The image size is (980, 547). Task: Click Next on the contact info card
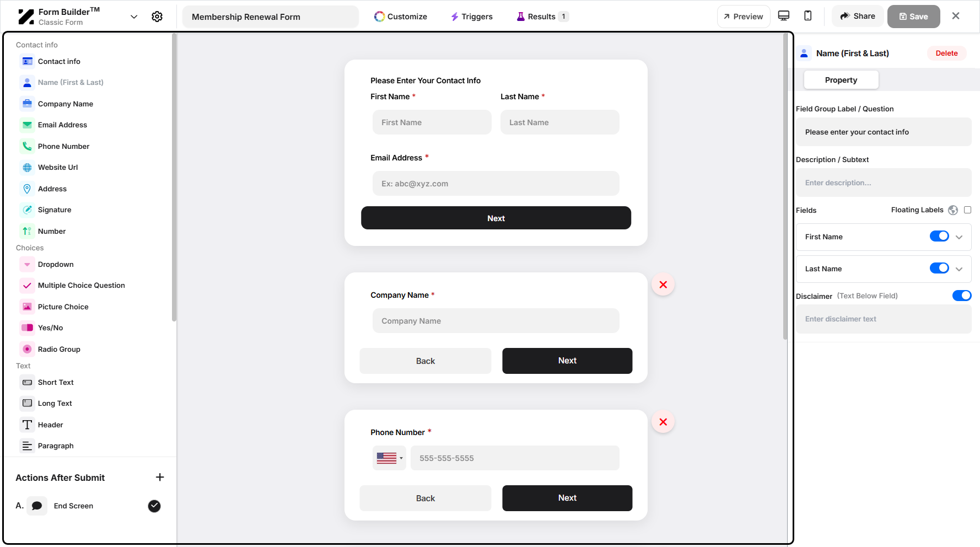[x=496, y=218]
